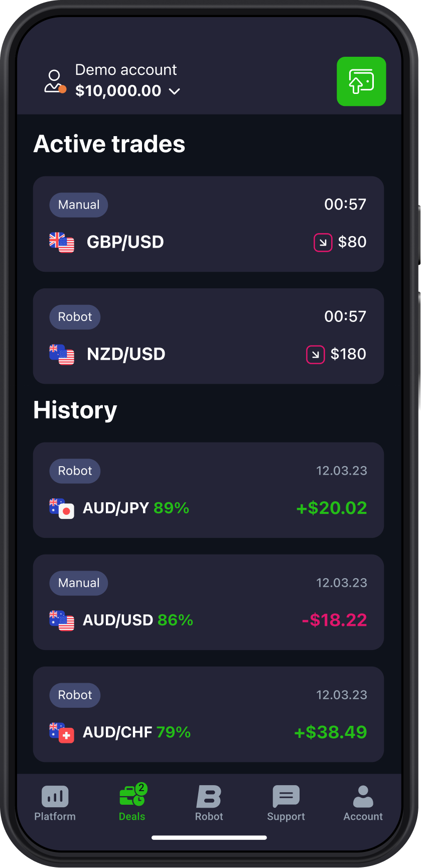
Task: Expand the account balance dropdown chevron
Action: click(174, 91)
